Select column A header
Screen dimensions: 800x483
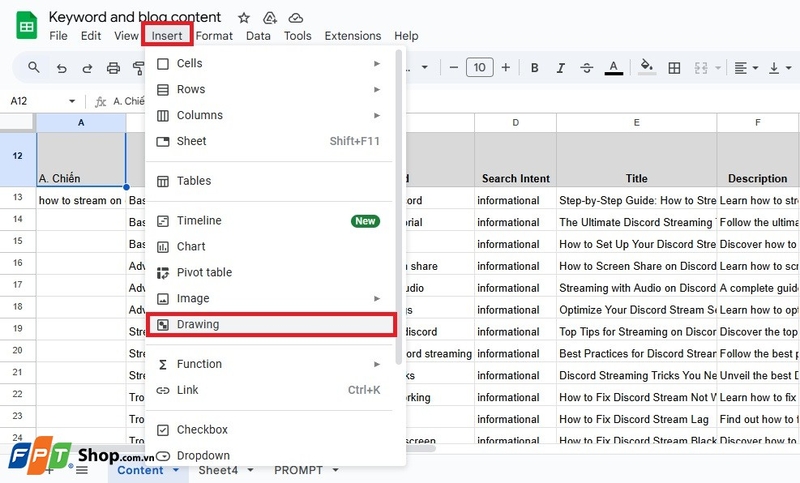tap(81, 122)
